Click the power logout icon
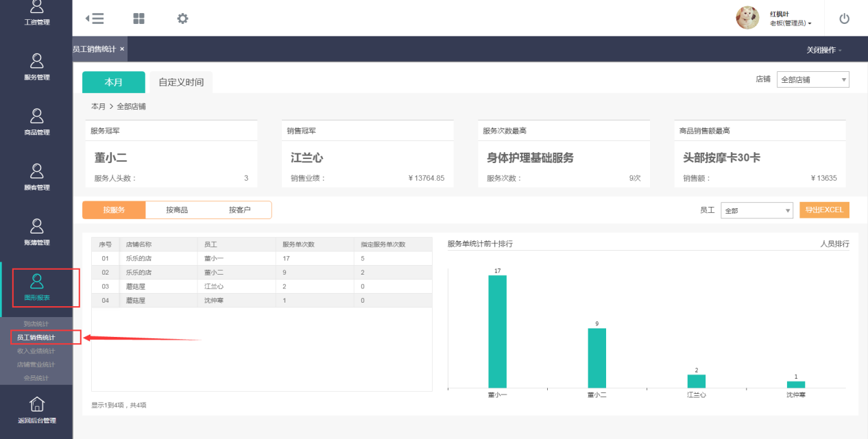Screen dimensions: 868x439 [844, 18]
